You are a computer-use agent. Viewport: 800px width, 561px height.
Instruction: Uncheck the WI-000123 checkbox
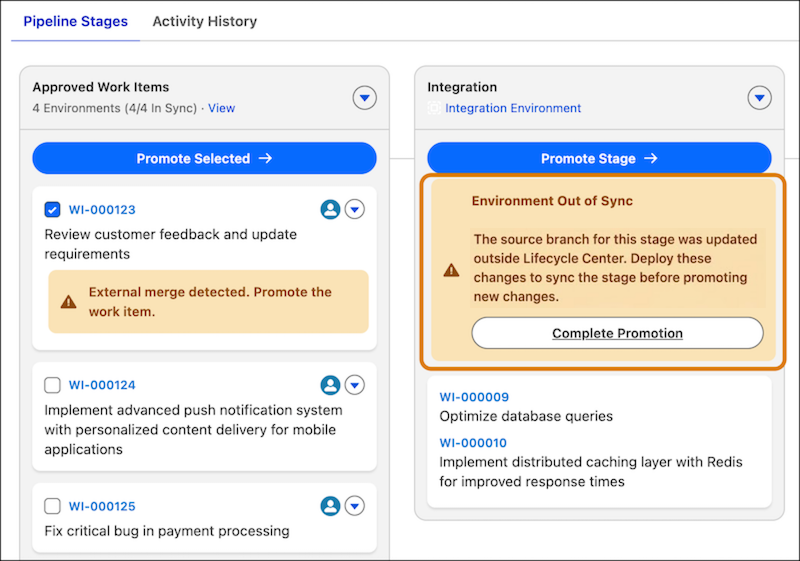point(52,210)
